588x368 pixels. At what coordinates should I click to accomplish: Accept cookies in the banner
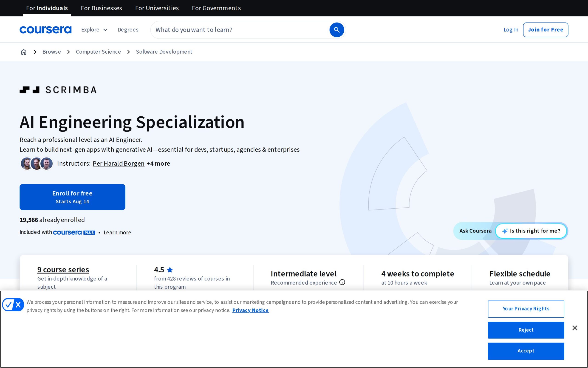click(x=526, y=351)
